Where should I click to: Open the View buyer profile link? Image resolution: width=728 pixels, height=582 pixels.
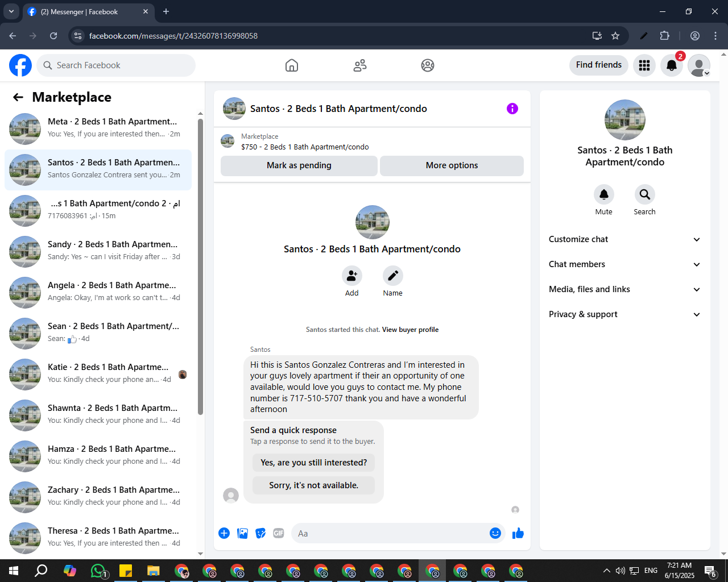pos(410,330)
